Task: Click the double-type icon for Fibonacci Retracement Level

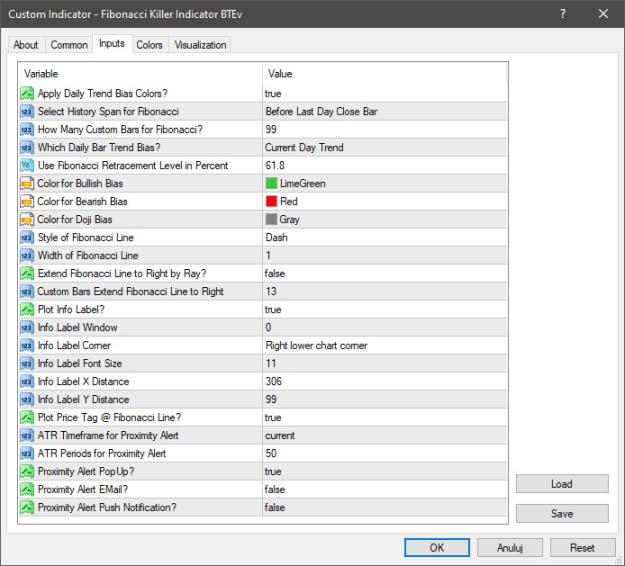Action: [x=27, y=165]
